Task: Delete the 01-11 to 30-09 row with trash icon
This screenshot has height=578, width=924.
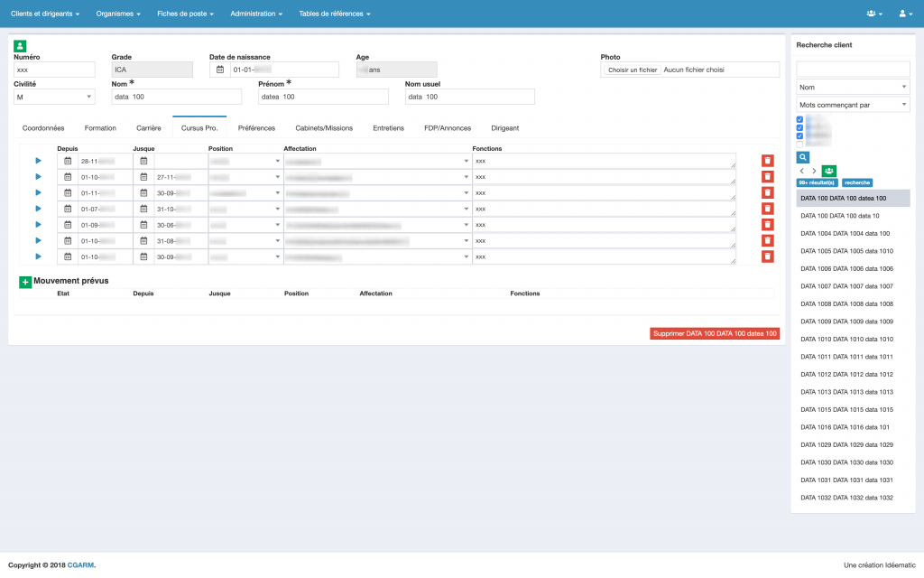Action: click(x=767, y=193)
